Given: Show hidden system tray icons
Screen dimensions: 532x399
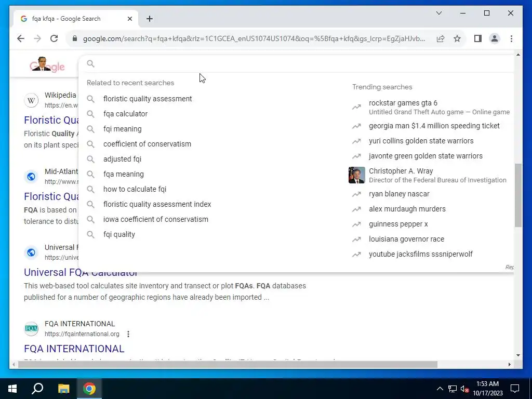Looking at the screenshot, I should (x=440, y=389).
